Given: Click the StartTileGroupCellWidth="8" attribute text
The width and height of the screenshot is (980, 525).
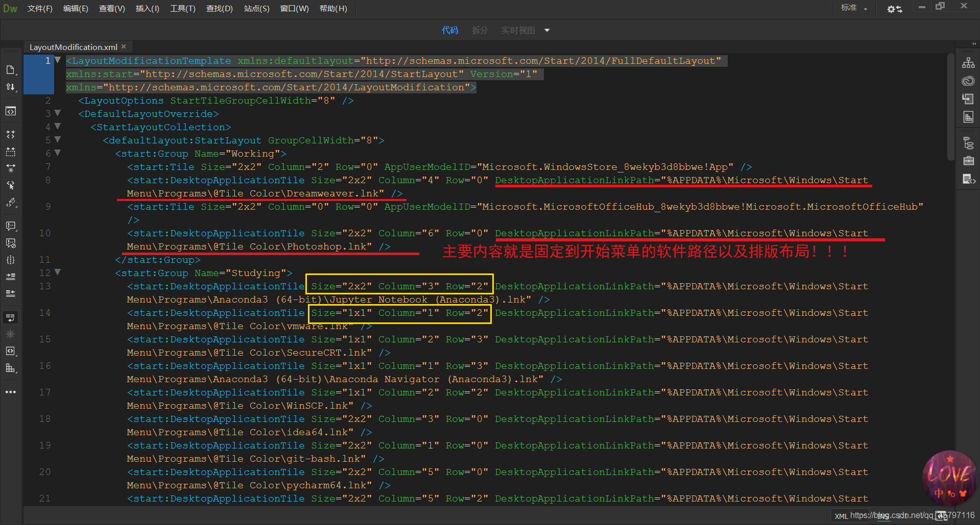Looking at the screenshot, I should (x=253, y=100).
